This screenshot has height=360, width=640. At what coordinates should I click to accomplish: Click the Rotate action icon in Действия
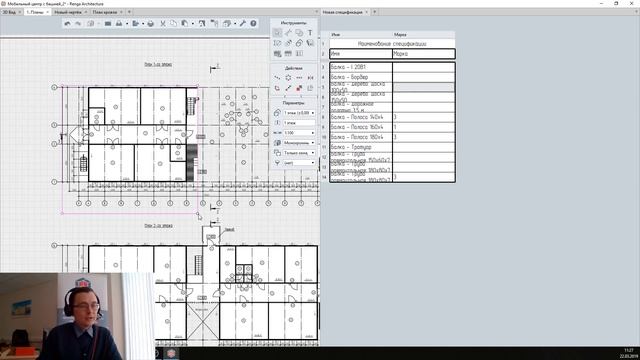coord(277,88)
